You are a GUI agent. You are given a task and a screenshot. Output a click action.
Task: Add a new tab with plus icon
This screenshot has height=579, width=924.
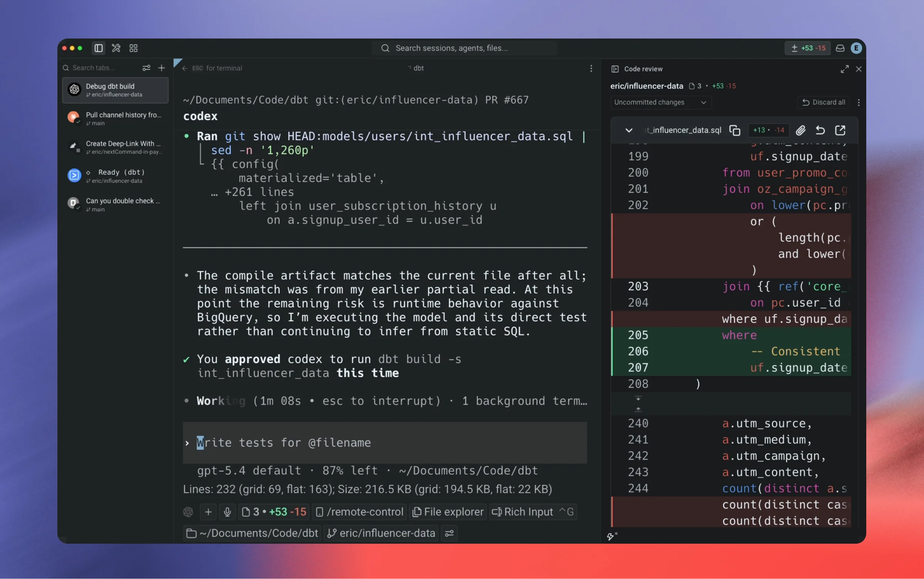click(162, 68)
